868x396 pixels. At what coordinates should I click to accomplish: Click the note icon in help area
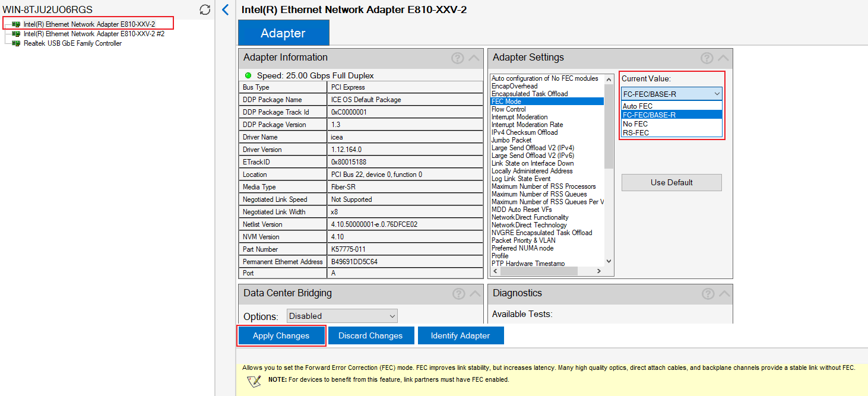[x=254, y=380]
